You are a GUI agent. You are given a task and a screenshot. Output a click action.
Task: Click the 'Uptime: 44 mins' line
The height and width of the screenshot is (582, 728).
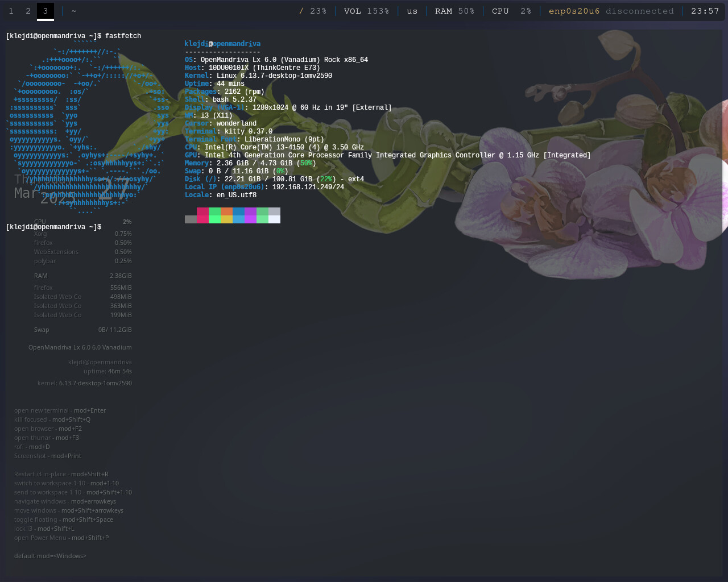tap(214, 84)
